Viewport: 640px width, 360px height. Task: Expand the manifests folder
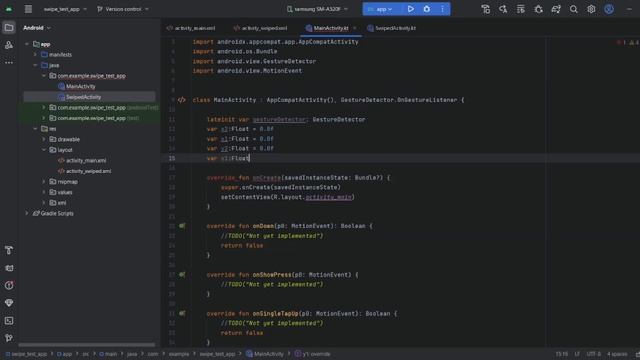point(36,55)
